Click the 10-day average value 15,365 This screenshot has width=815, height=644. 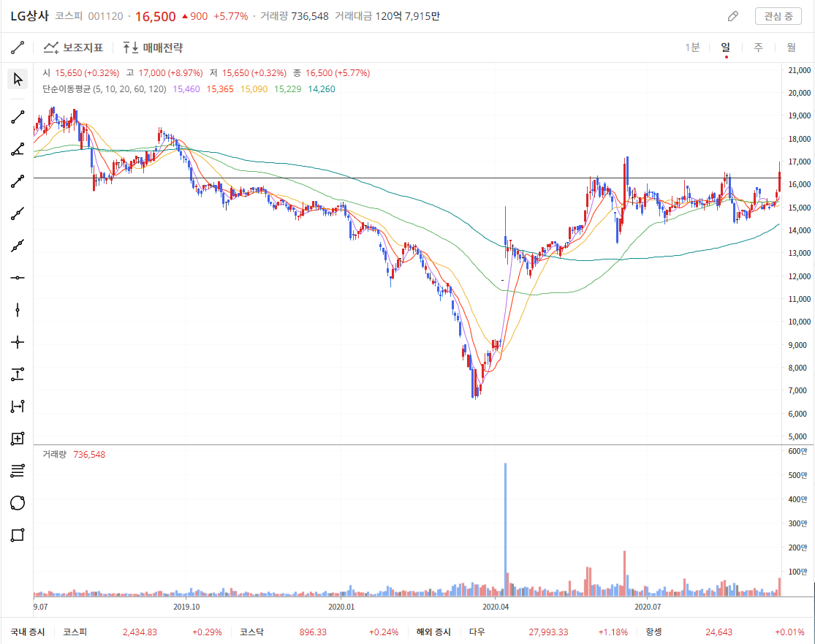(220, 89)
